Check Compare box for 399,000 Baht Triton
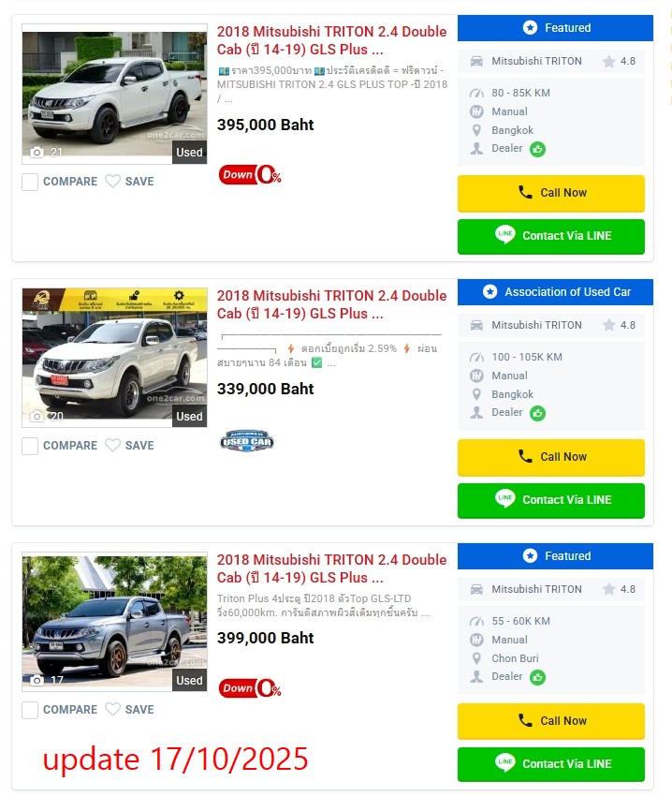Viewport: 672px width, 811px height. [x=30, y=710]
